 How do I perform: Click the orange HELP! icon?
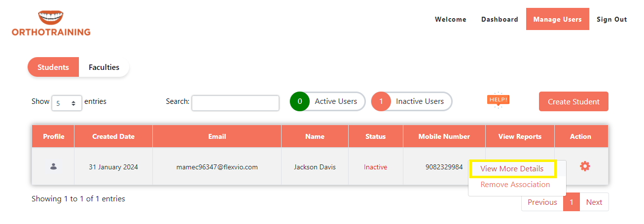pos(498,100)
